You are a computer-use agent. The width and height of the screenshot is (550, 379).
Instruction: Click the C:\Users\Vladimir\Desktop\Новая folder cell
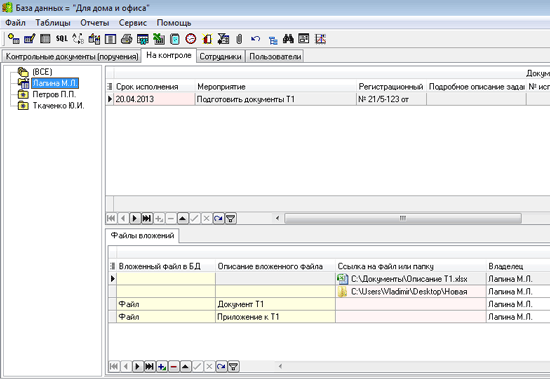click(411, 292)
